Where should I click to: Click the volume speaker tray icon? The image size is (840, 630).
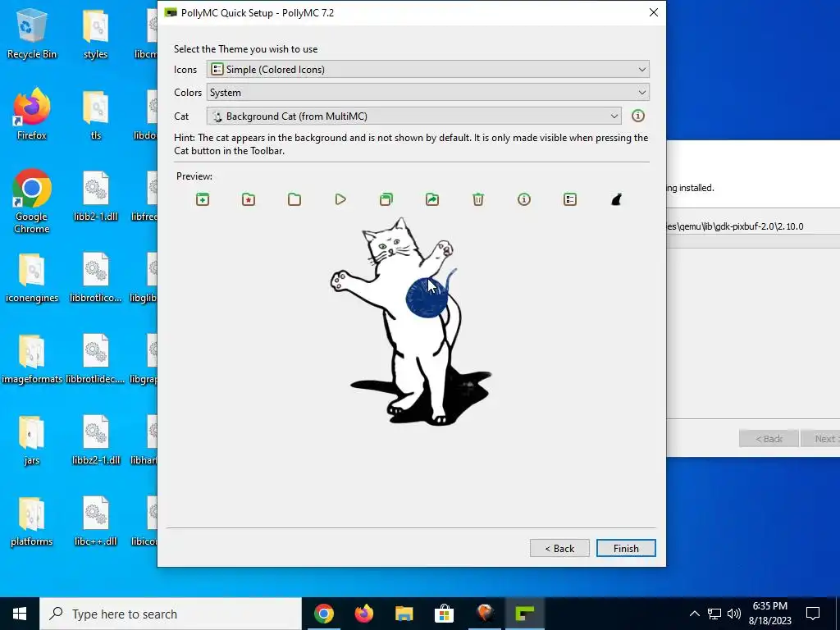point(734,614)
